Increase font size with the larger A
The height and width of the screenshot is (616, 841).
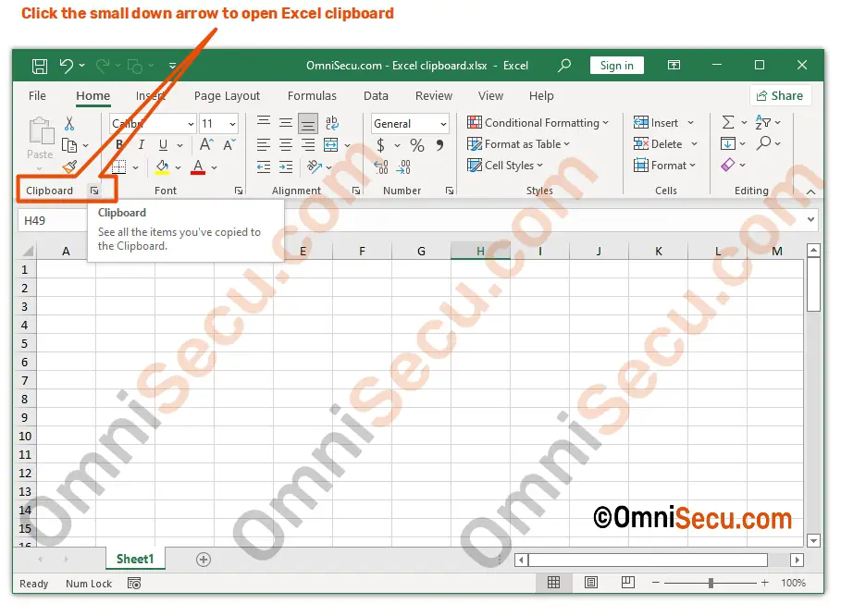pyautogui.click(x=206, y=144)
